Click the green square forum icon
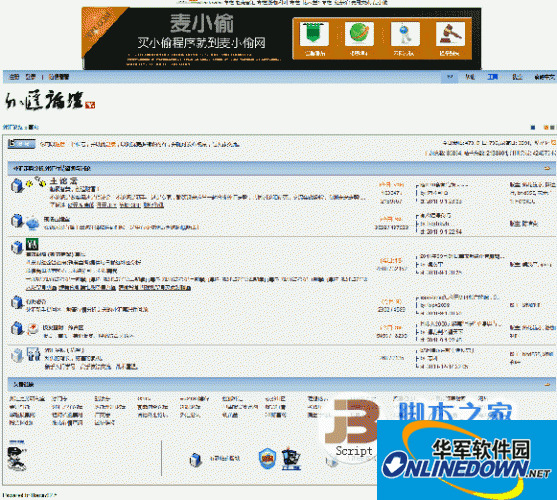The height and width of the screenshot is (500, 557). click(32, 245)
